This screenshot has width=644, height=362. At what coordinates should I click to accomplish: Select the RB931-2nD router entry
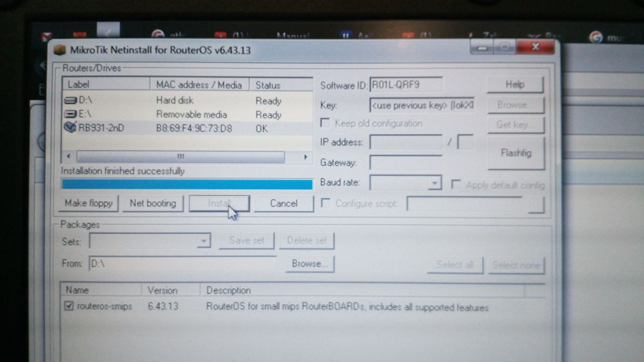click(x=187, y=128)
